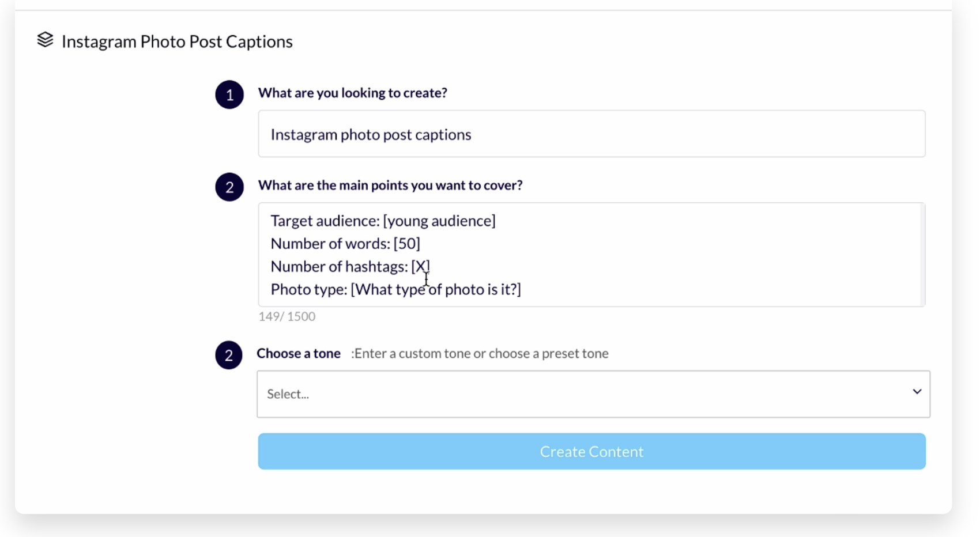980x537 pixels.
Task: Click "[What type of photo is it?]" placeholder text
Action: 436,289
